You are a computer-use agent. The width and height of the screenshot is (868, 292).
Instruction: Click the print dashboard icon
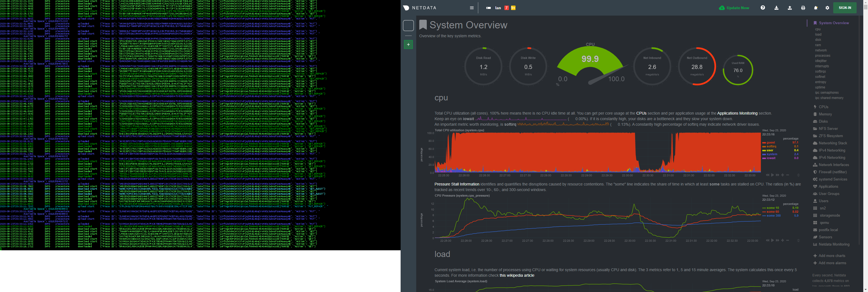coord(803,8)
